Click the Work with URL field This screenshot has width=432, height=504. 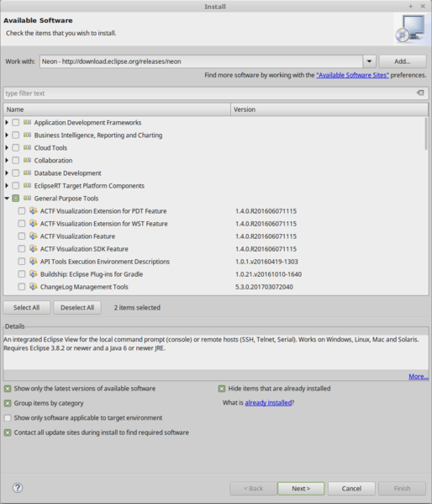[202, 61]
